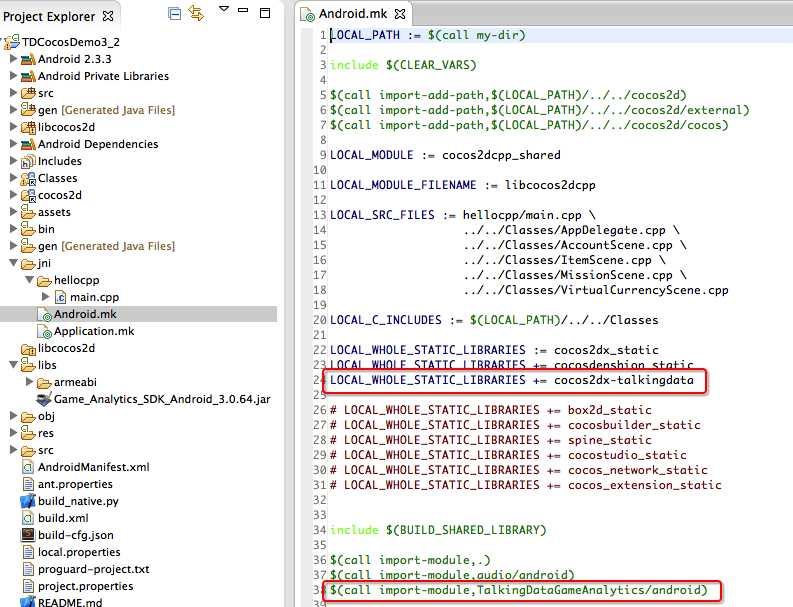The height and width of the screenshot is (607, 793).
Task: Click the proguard-project.txt file icon
Action: (28, 570)
